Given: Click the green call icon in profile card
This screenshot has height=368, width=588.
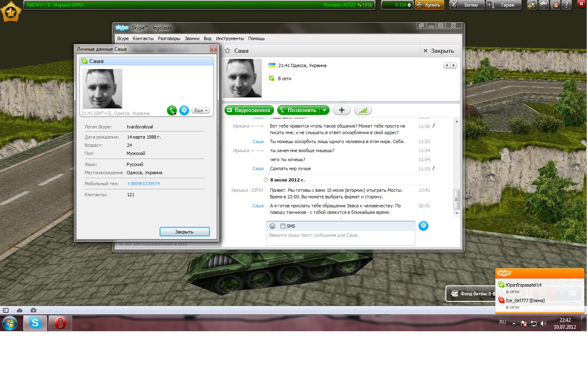Looking at the screenshot, I should point(172,110).
